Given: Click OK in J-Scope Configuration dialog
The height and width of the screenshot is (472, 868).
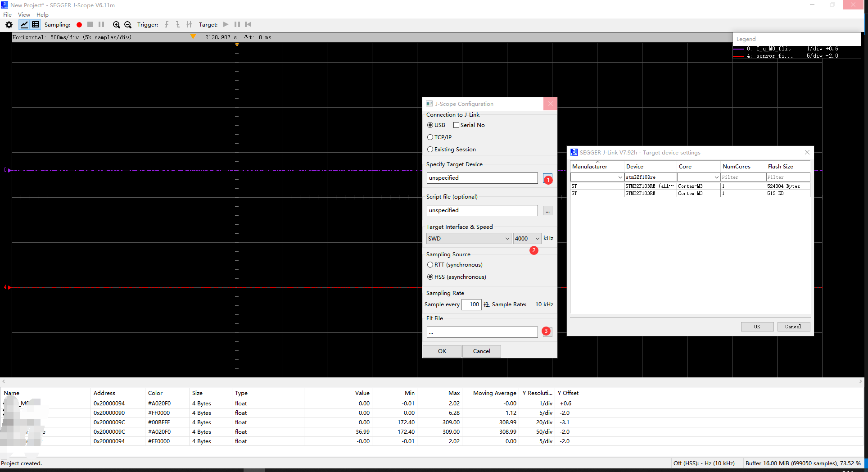Looking at the screenshot, I should coord(442,351).
